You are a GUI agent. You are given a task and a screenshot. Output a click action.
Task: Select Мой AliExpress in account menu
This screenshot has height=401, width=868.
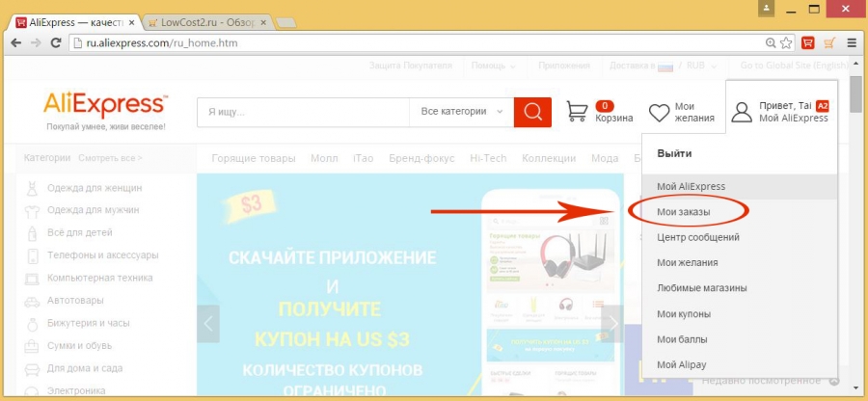point(739,186)
